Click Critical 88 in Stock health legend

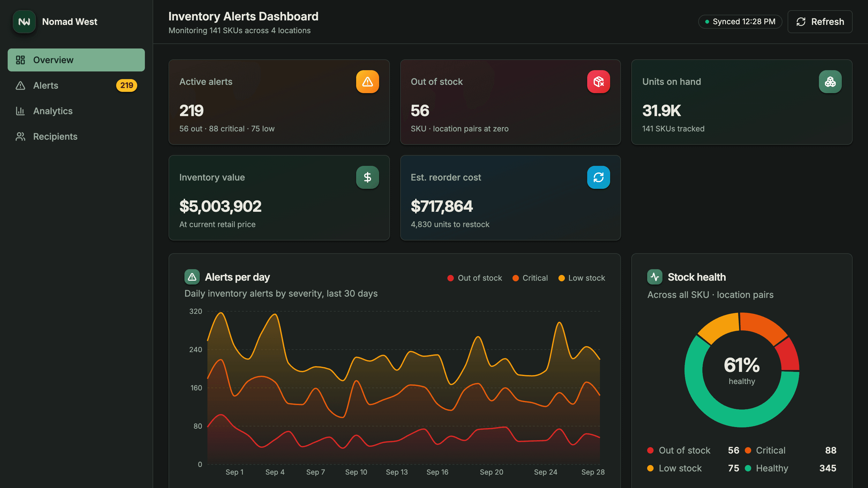pos(790,450)
